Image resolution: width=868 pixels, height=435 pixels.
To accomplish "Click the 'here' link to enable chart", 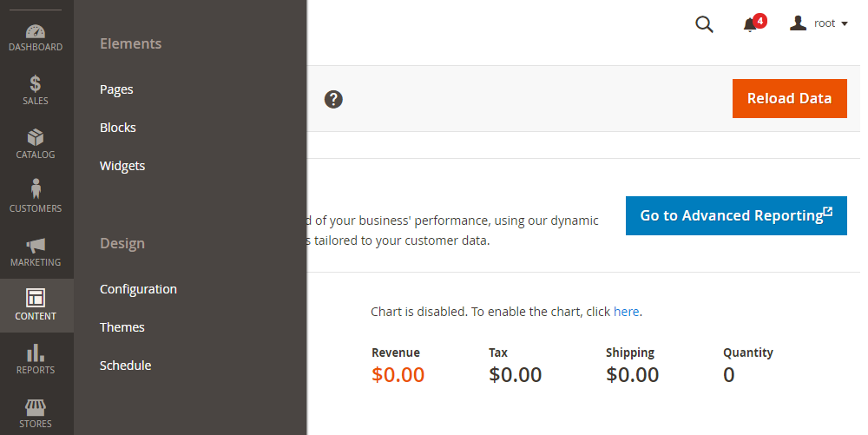I will [626, 311].
